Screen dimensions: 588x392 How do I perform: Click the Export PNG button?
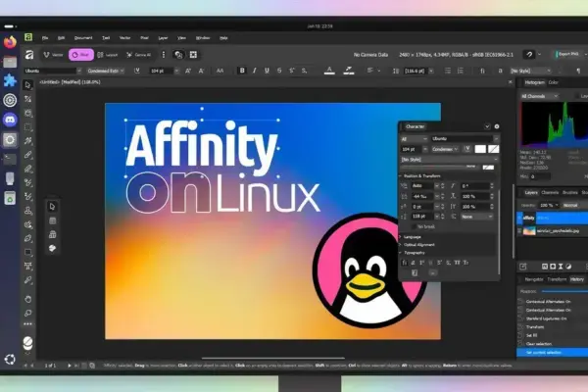click(x=568, y=55)
